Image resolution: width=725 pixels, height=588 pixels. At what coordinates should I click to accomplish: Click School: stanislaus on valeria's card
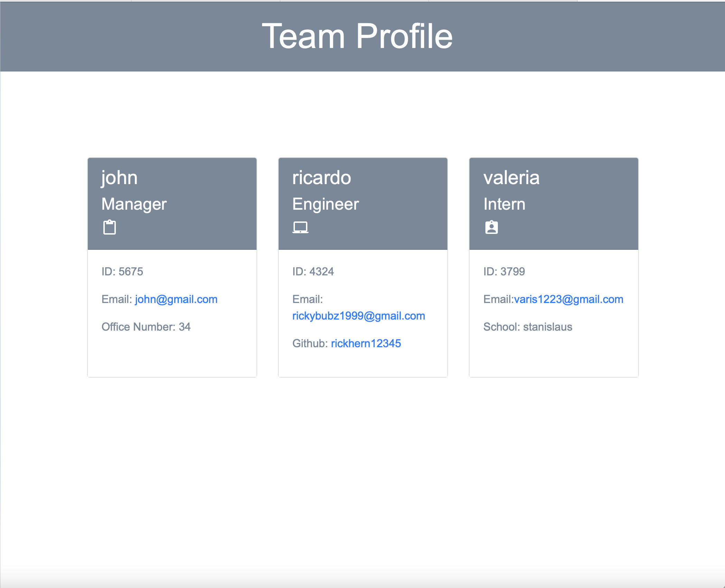pos(528,326)
